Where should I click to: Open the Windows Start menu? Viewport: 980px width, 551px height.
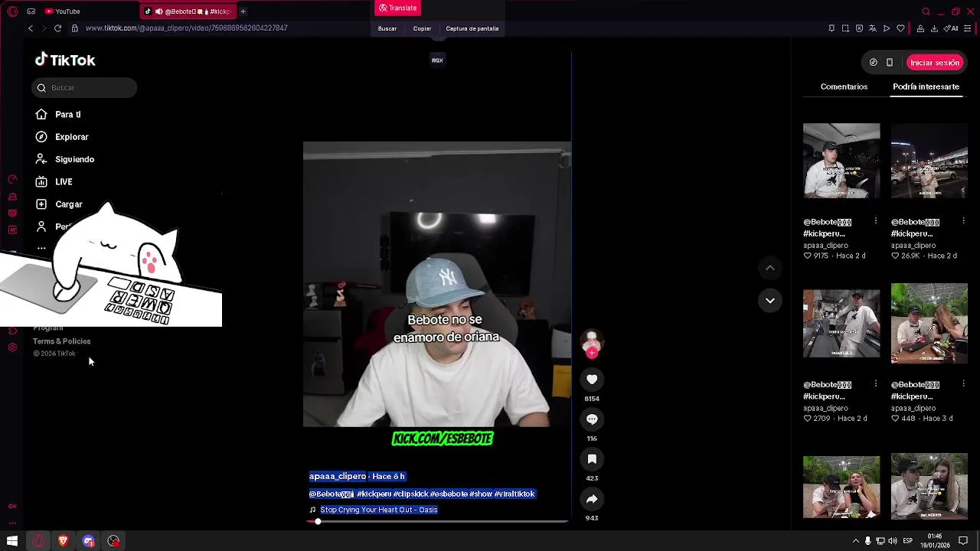coord(12,541)
